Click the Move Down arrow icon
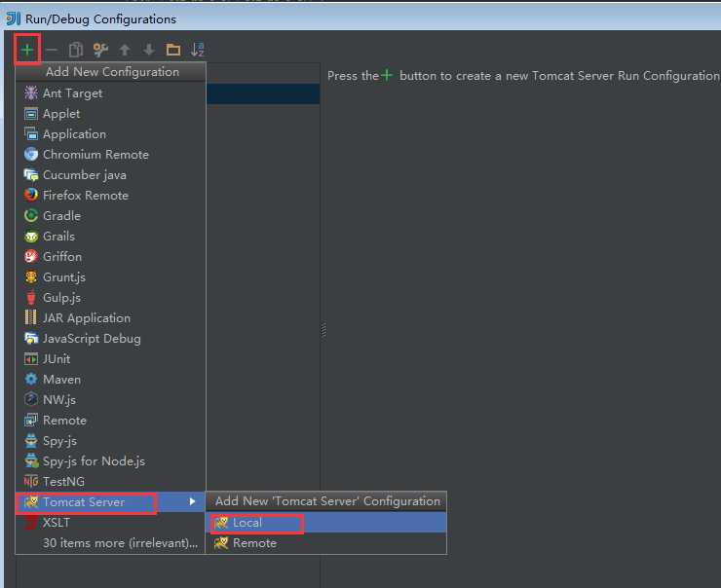Screen dimensions: 721x588 coord(149,49)
